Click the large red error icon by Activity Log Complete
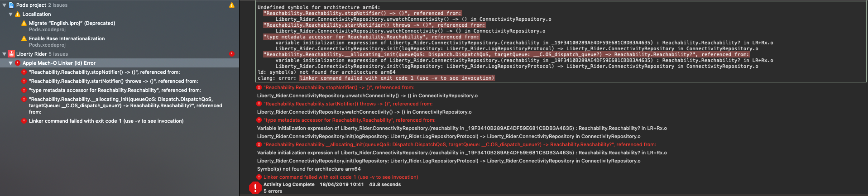Image resolution: width=868 pixels, height=196 pixels. pyautogui.click(x=255, y=187)
